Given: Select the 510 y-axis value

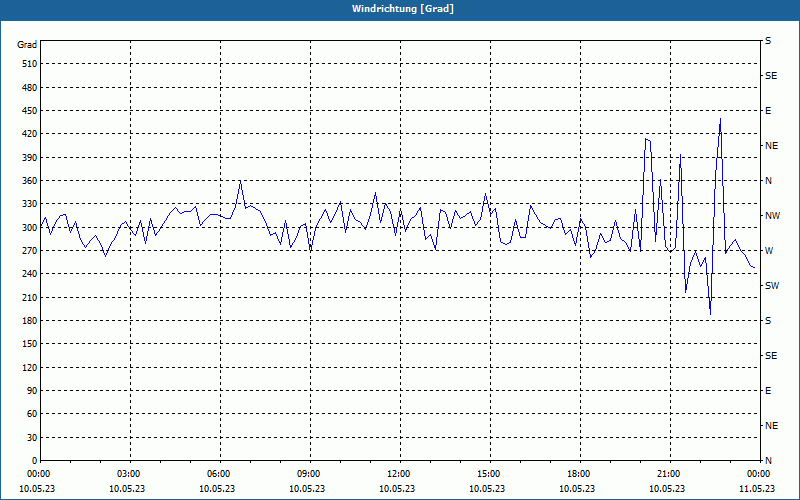Looking at the screenshot, I should tap(30, 64).
